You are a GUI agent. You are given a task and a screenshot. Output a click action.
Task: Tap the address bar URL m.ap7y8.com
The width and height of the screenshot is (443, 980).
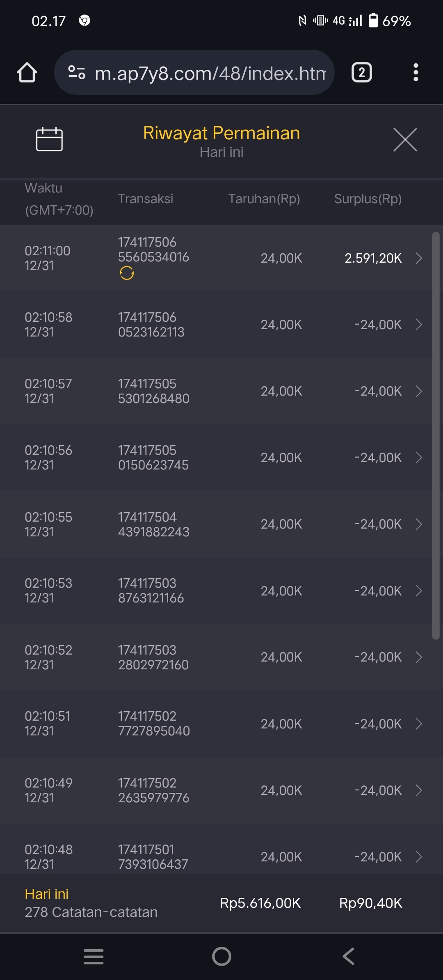210,73
